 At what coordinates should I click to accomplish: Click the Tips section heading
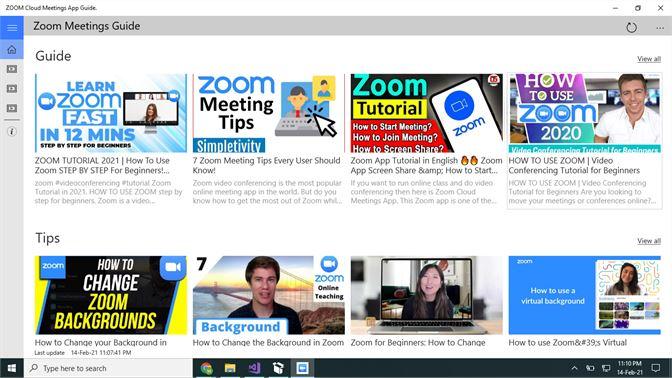[x=48, y=238]
